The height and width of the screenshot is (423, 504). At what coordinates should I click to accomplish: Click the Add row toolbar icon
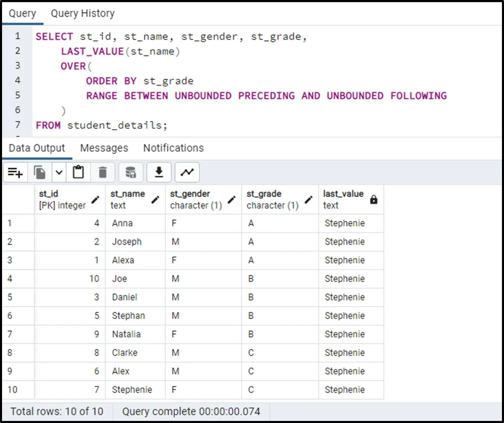(15, 173)
